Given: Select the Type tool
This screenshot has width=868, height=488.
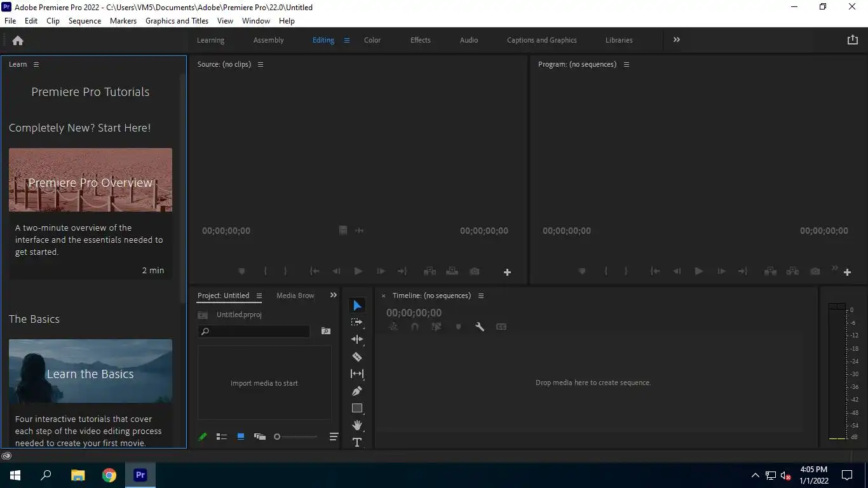Looking at the screenshot, I should [357, 442].
